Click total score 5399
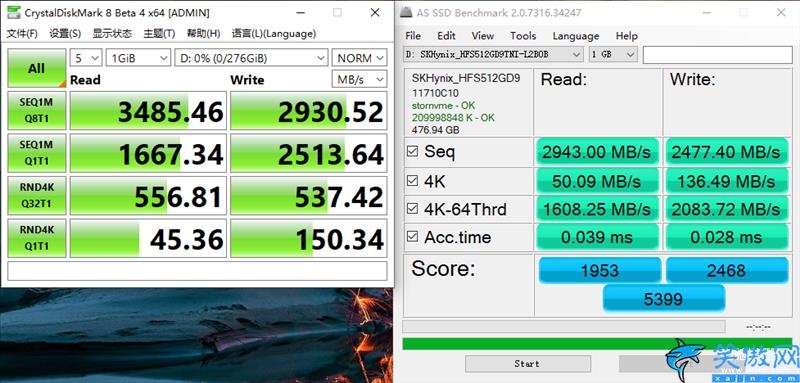The image size is (800, 383). [663, 298]
